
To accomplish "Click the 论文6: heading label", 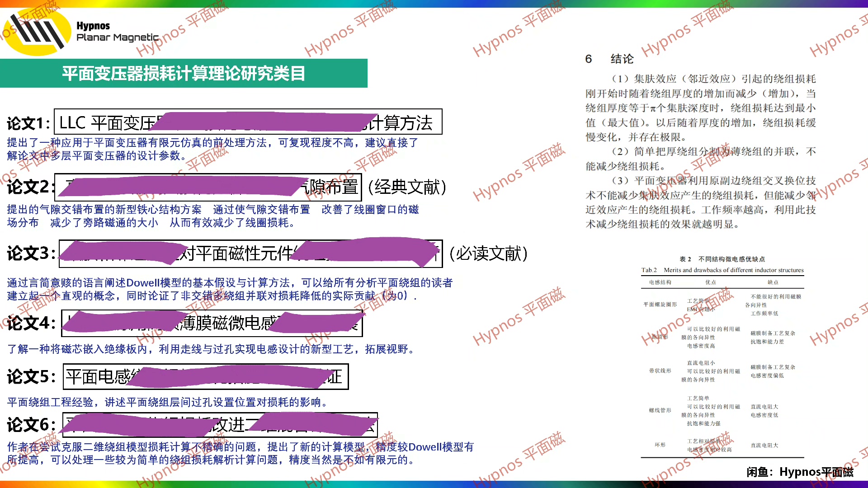I will (31, 425).
